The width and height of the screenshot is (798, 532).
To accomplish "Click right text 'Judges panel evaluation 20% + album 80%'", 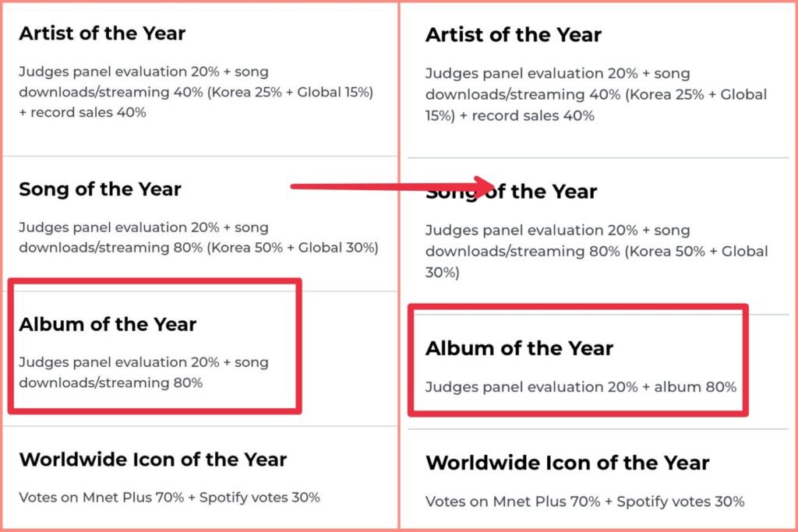I will pyautogui.click(x=581, y=387).
